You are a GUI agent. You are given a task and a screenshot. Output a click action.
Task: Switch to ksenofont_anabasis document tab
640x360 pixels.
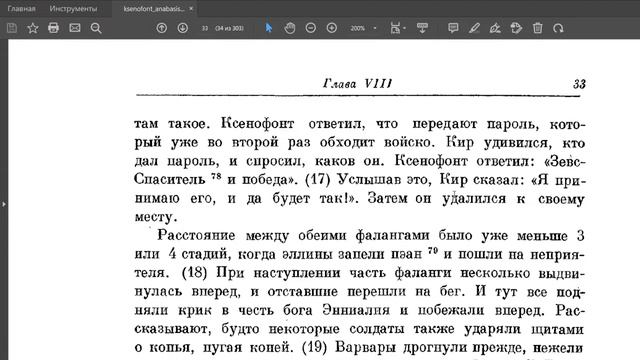153,9
